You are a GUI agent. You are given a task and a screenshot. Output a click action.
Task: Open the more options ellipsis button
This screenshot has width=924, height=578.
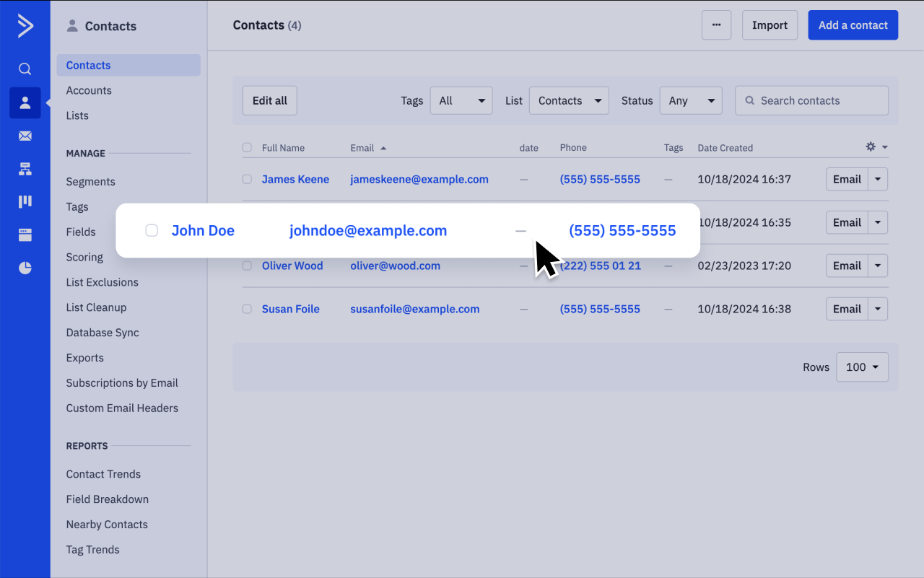click(x=716, y=25)
